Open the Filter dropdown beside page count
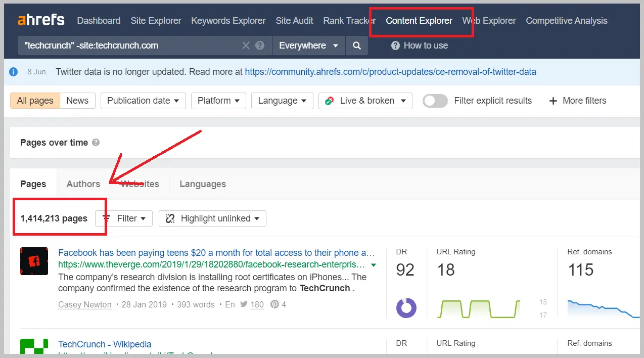 [124, 218]
